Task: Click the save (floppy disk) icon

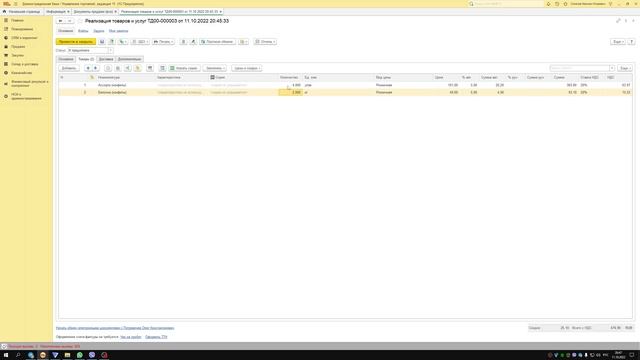Action: tap(102, 42)
